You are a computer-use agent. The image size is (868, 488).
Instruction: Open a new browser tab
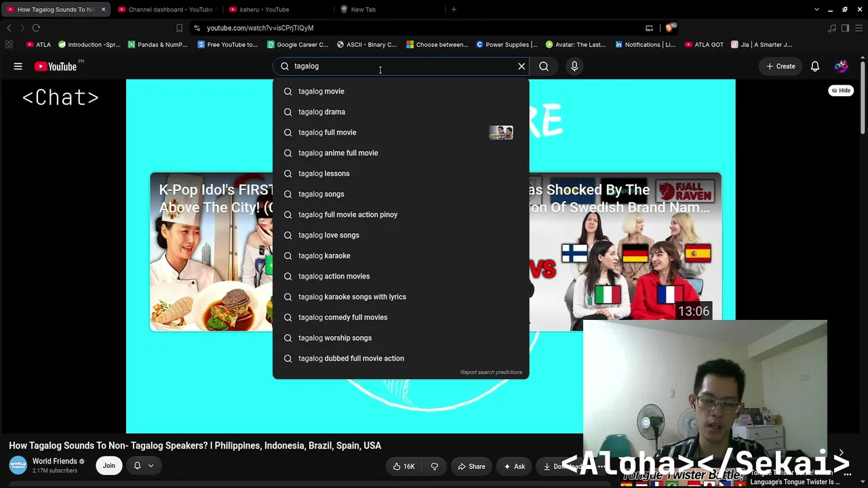coord(454,9)
